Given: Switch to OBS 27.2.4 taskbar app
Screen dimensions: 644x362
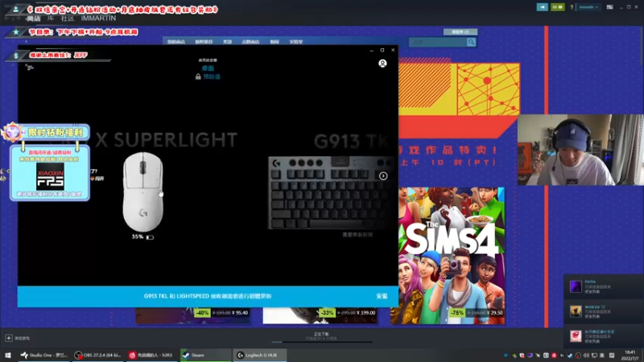Looking at the screenshot, I should point(97,356).
